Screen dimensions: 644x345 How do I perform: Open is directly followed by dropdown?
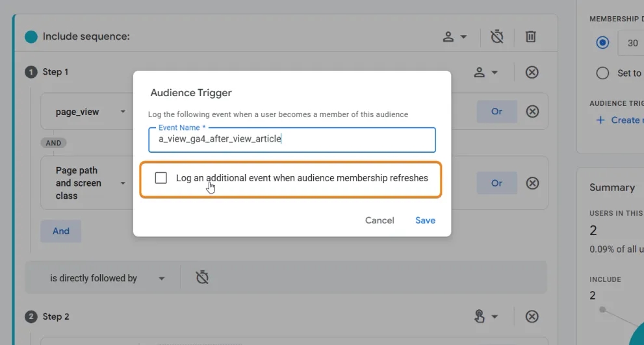point(108,278)
